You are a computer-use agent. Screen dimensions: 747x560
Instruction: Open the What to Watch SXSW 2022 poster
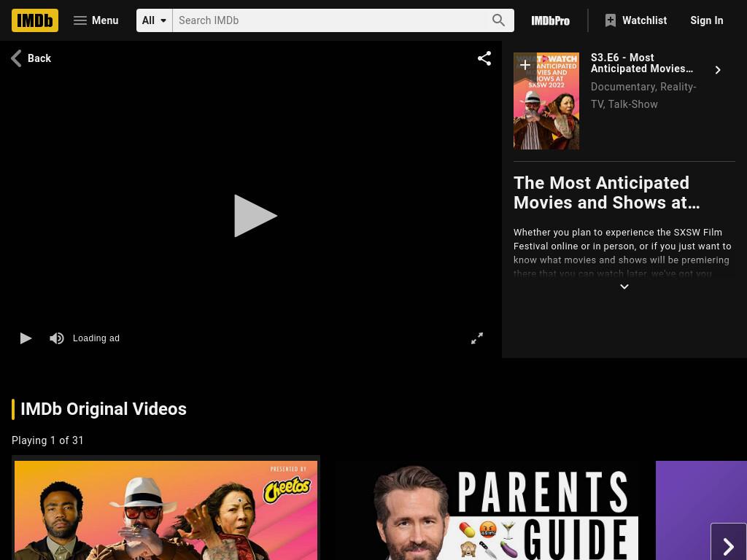pyautogui.click(x=546, y=101)
